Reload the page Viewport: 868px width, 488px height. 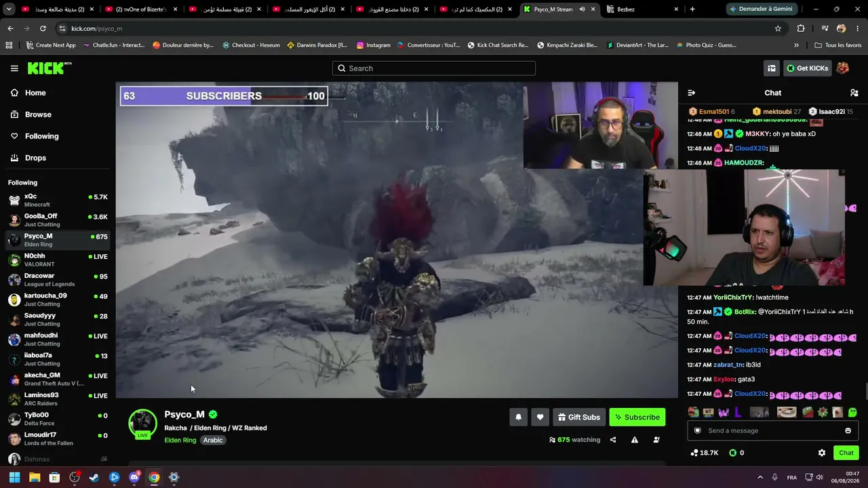coord(43,28)
